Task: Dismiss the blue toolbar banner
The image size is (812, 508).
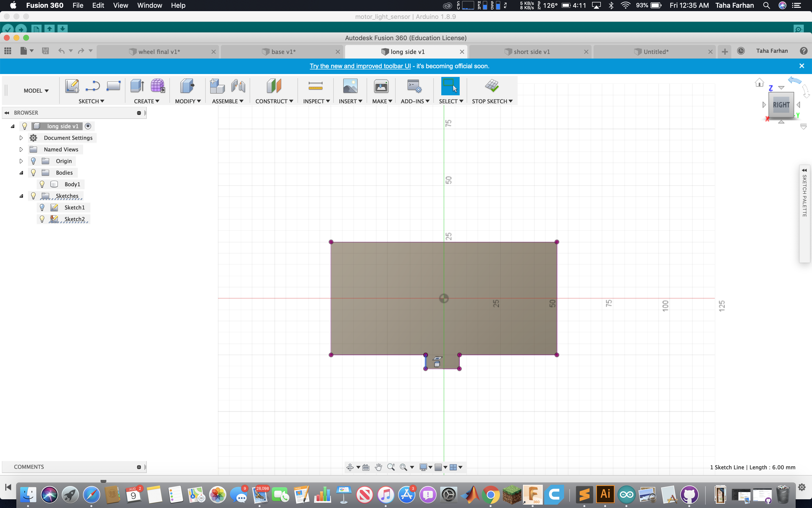Action: coord(802,66)
